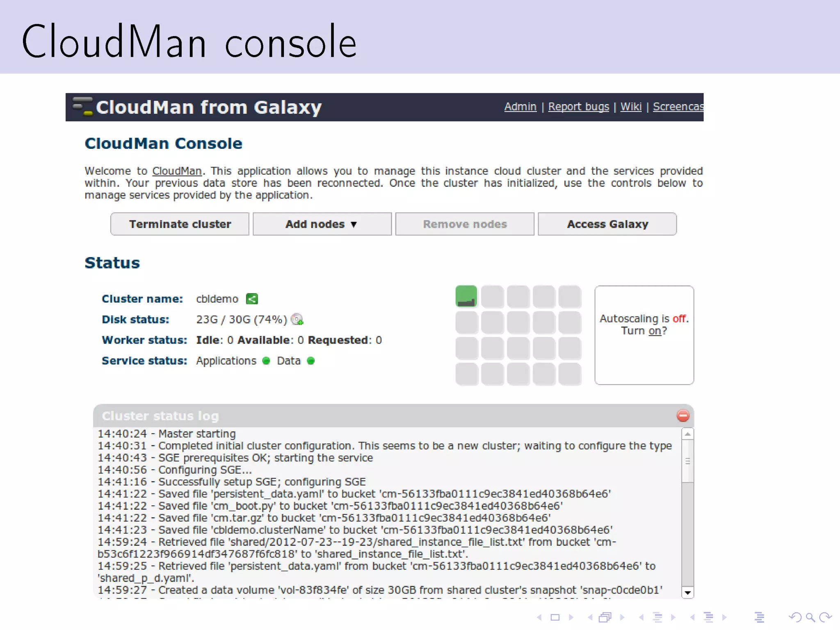
Task: Click the 'Idle: 0 Available: 0 Requested: 0' worker status
Action: 289,340
